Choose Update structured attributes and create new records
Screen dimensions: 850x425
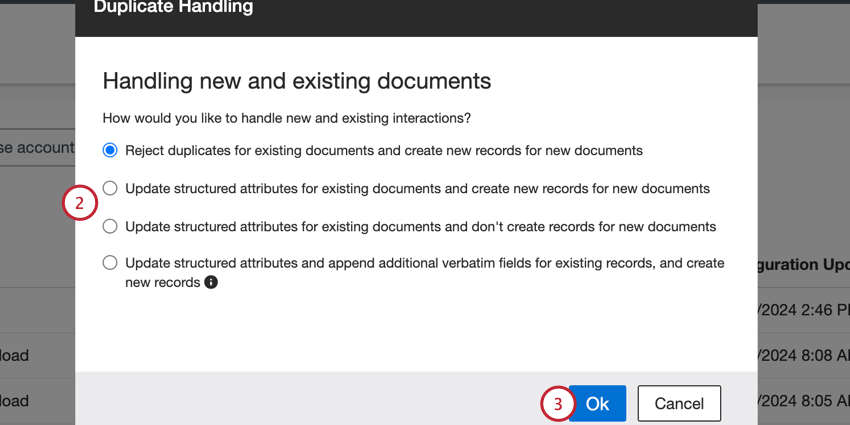click(x=110, y=188)
